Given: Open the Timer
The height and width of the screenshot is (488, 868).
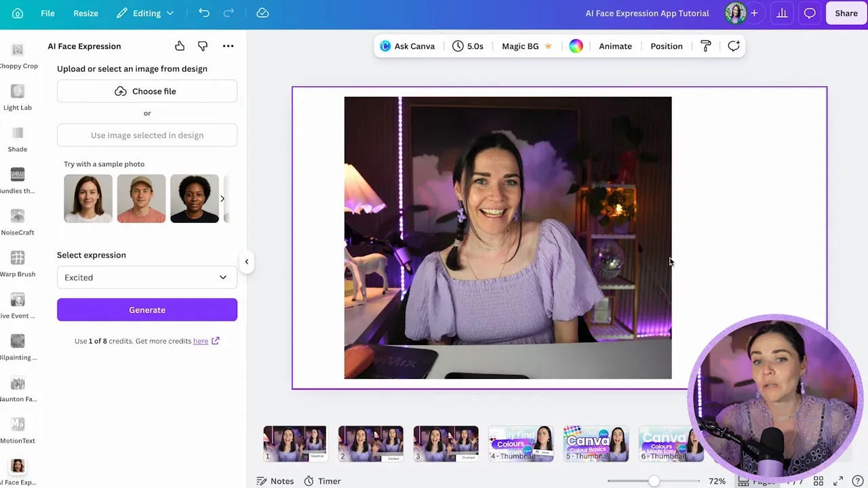Looking at the screenshot, I should [322, 481].
